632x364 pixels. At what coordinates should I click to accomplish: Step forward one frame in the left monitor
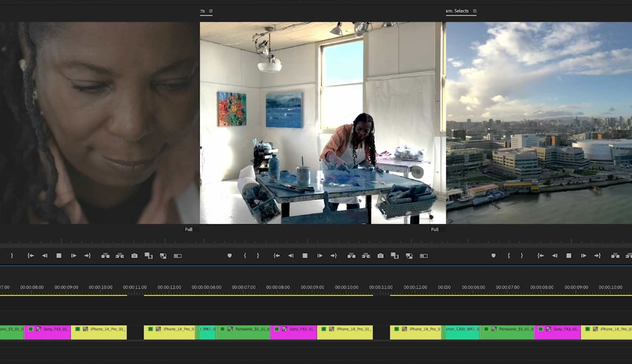coord(73,256)
